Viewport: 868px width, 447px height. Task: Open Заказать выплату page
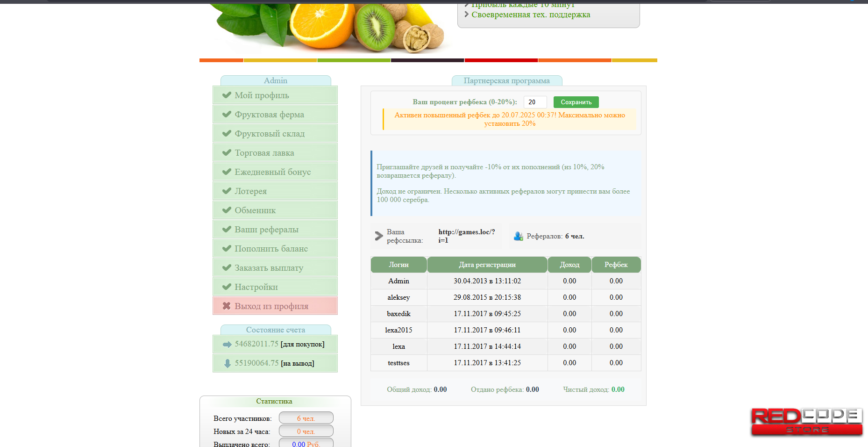(x=275, y=267)
